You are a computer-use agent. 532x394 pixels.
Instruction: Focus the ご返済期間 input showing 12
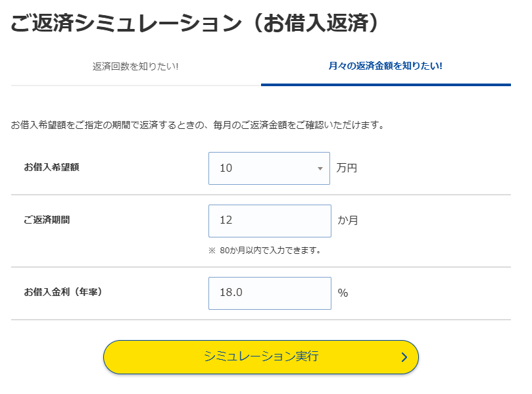tap(270, 220)
